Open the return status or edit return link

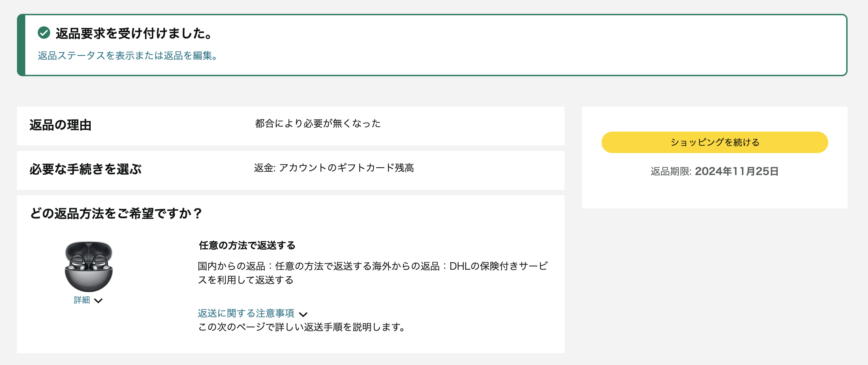click(x=127, y=56)
